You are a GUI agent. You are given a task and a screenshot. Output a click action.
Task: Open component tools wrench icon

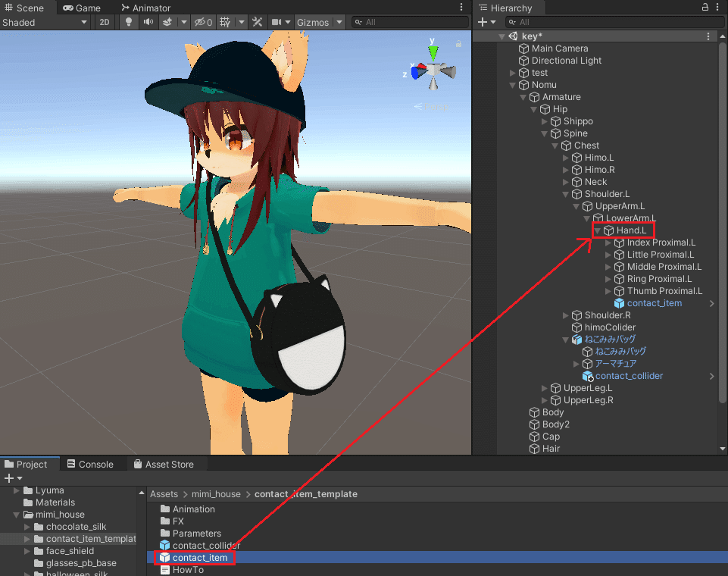tap(258, 22)
